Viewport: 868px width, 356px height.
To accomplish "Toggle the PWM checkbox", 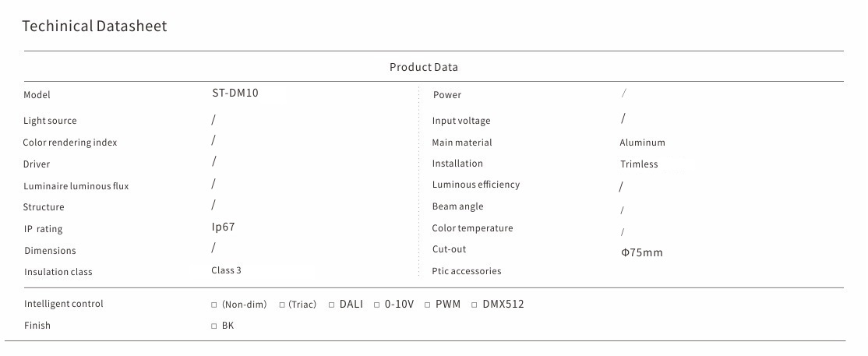I will 428,305.
